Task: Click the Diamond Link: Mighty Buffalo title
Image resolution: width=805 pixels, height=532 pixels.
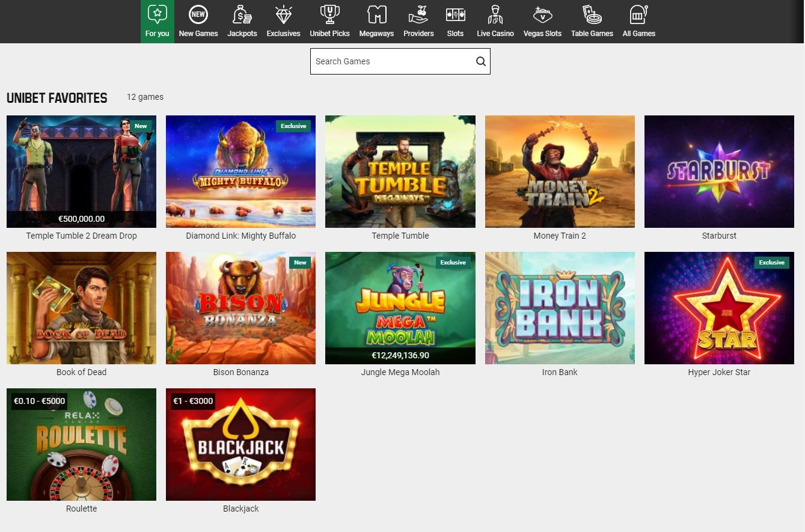Action: [240, 236]
